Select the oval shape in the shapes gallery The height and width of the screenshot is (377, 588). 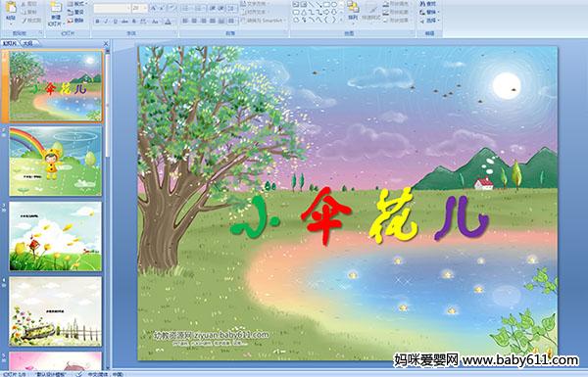coord(334,5)
